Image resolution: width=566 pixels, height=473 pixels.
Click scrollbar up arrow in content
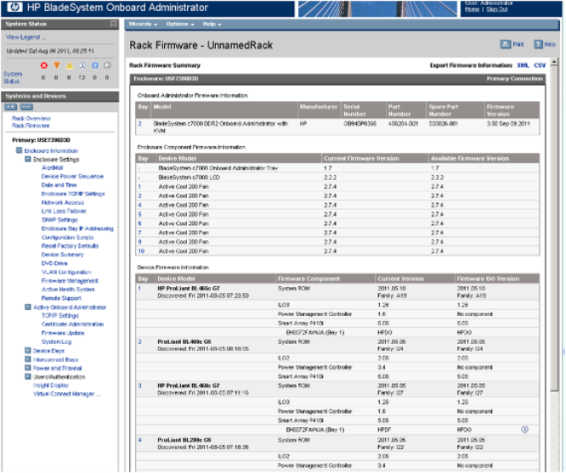click(554, 62)
